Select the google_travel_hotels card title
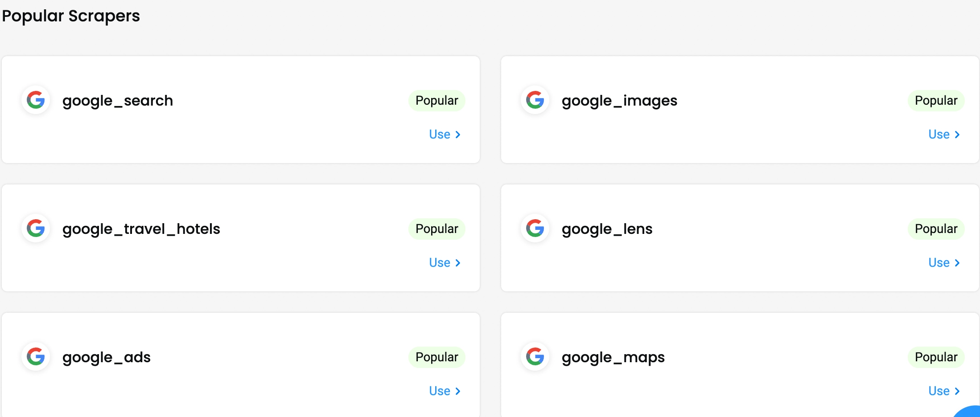980x417 pixels. [x=141, y=229]
